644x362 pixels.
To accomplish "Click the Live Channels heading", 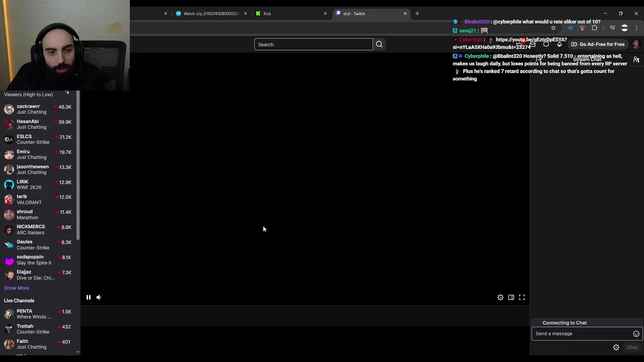I will click(19, 301).
